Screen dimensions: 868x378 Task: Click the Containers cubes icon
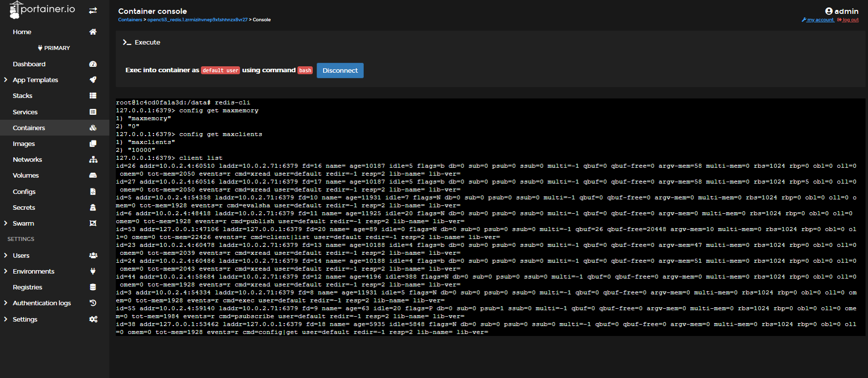point(93,128)
